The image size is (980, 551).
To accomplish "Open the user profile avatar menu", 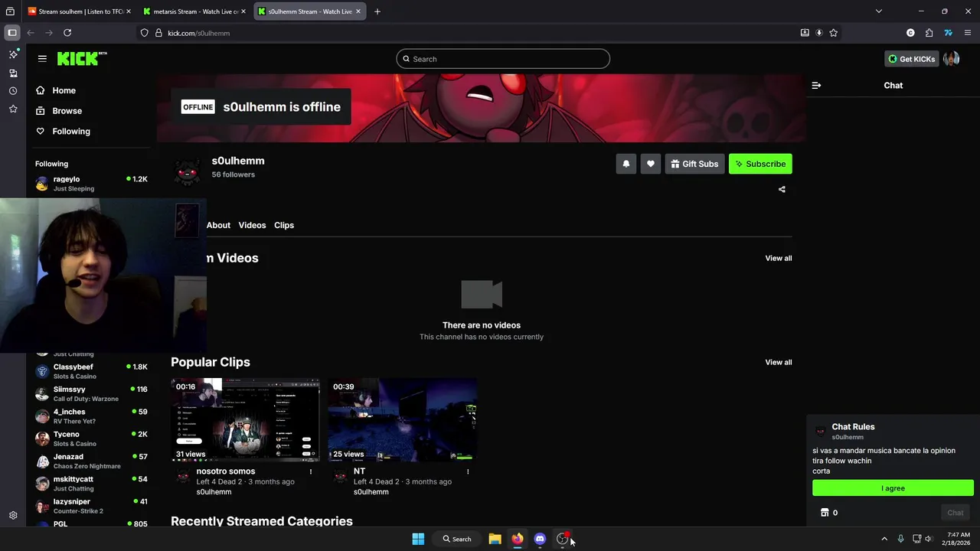I will 952,59.
